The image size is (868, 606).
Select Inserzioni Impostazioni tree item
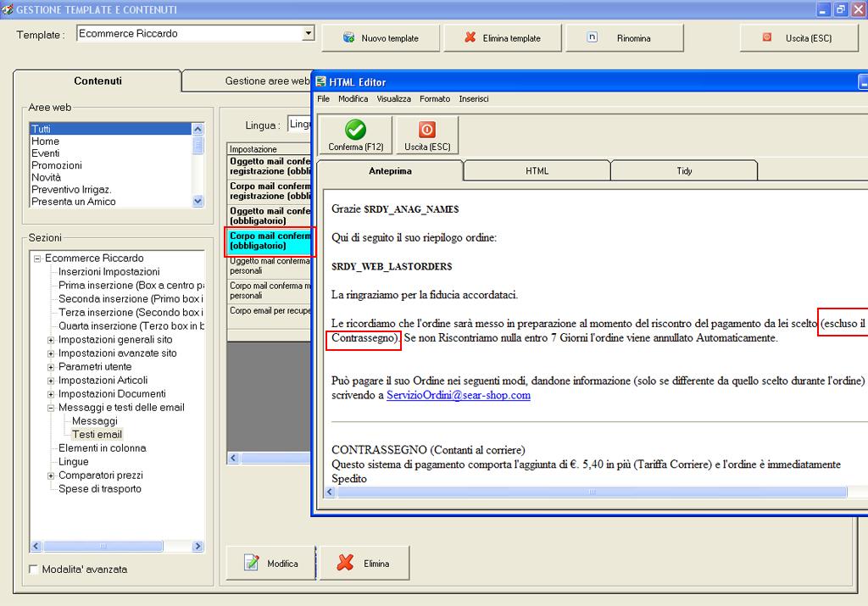click(109, 272)
